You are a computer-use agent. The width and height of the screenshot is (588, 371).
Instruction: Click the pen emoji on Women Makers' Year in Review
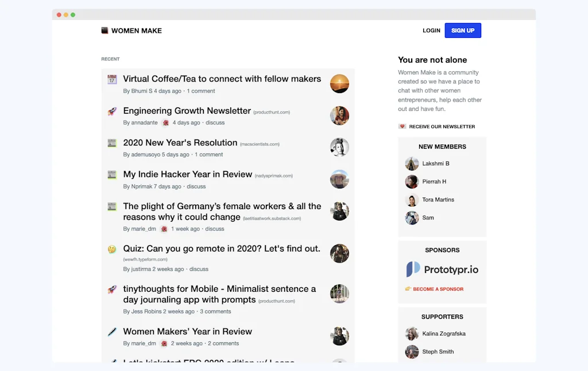tap(112, 331)
